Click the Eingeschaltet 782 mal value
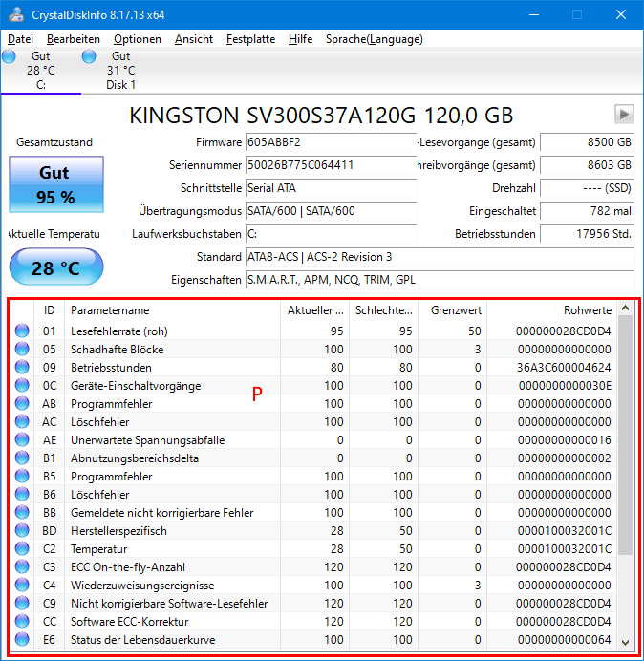The height and width of the screenshot is (661, 644). point(587,211)
